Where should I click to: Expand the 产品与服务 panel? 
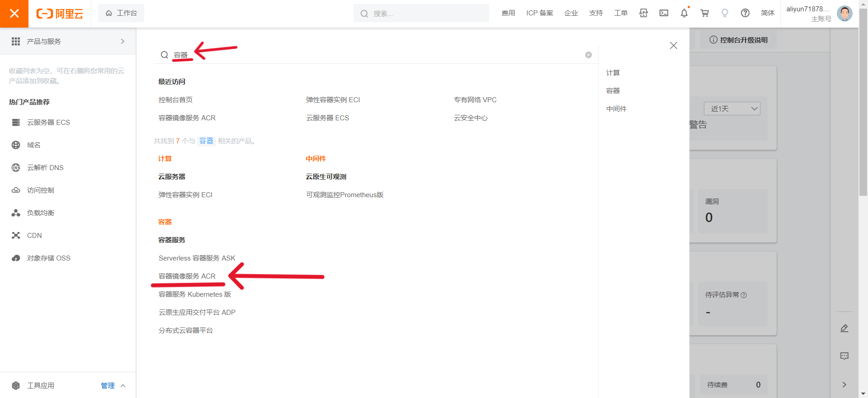(x=68, y=41)
